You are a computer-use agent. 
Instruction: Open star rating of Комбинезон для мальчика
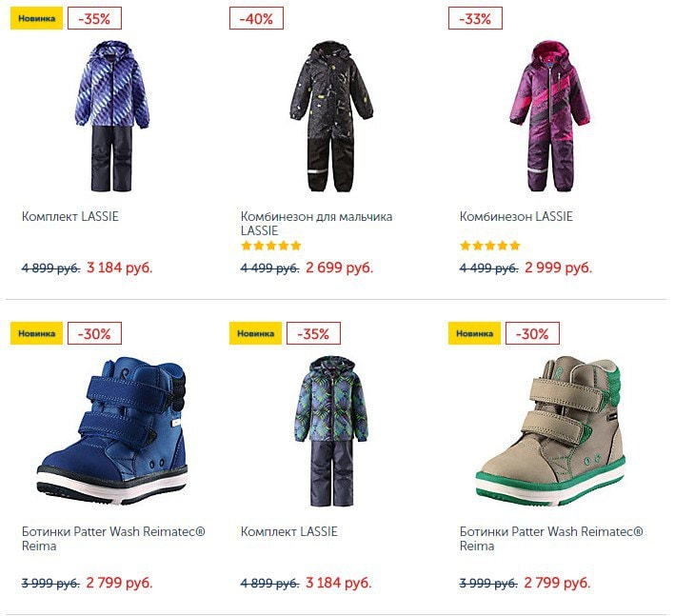[270, 246]
